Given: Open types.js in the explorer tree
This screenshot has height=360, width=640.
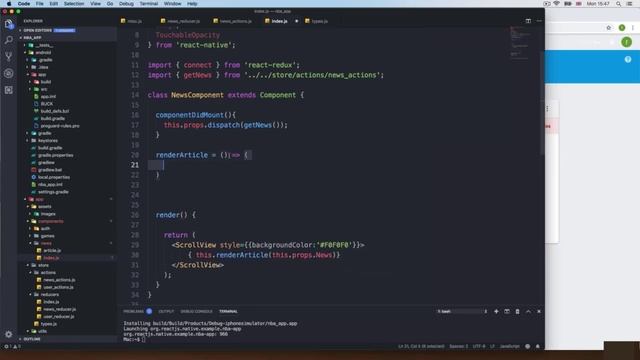Looking at the screenshot, I should point(49,324).
